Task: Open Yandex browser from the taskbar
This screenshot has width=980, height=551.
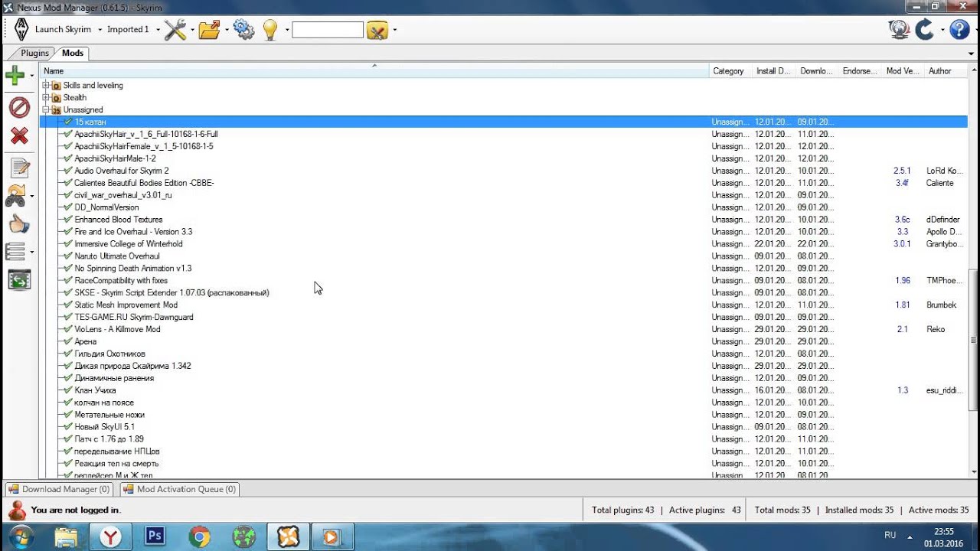Action: (x=110, y=536)
